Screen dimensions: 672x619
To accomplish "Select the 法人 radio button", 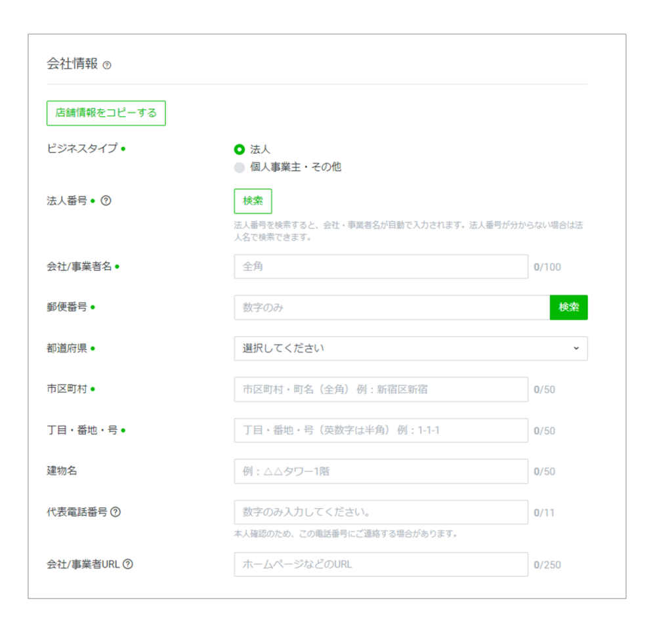I will [240, 150].
